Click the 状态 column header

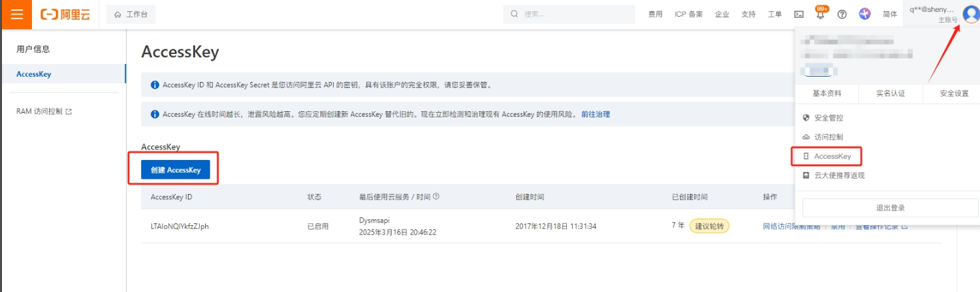click(x=314, y=197)
